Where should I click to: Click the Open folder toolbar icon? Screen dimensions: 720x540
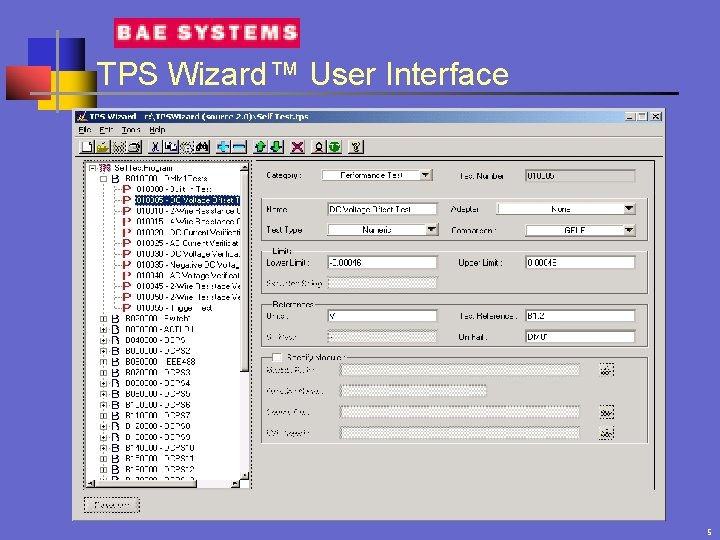pyautogui.click(x=103, y=147)
